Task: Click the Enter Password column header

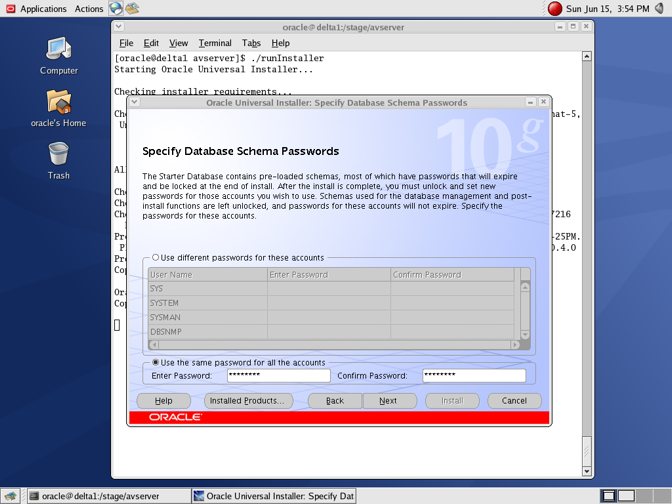Action: pos(329,274)
